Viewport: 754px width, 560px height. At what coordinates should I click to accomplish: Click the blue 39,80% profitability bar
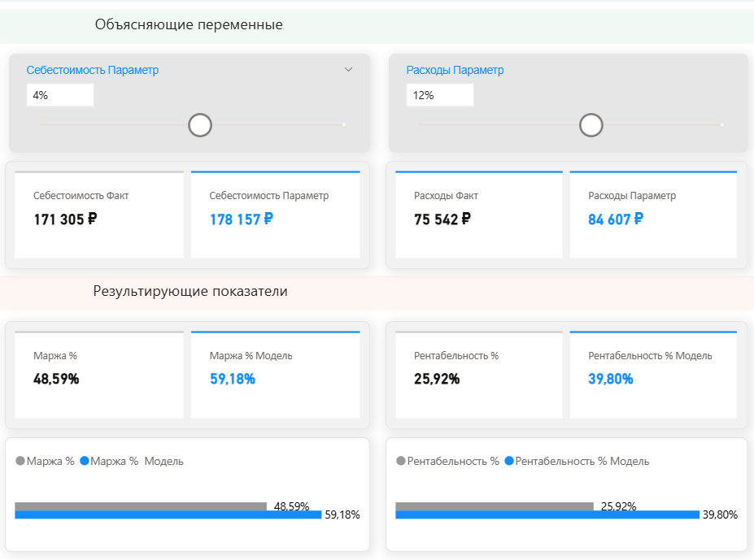547,514
